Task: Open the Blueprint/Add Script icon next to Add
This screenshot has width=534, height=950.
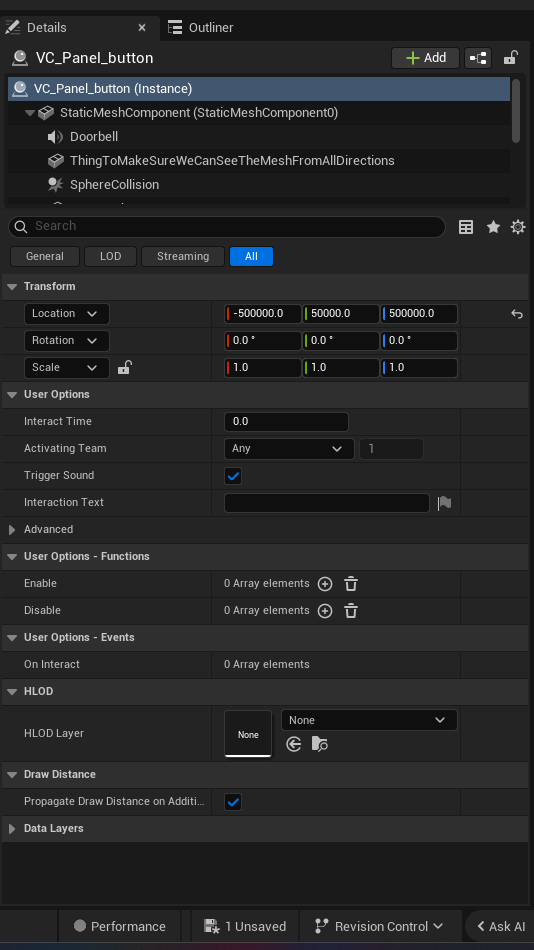Action: (478, 58)
